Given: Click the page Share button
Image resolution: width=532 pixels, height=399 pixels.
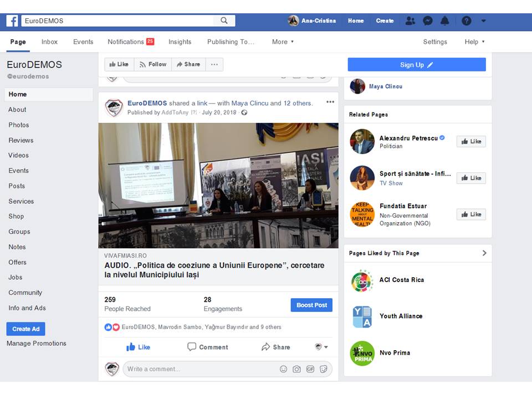Looking at the screenshot, I should (188, 64).
